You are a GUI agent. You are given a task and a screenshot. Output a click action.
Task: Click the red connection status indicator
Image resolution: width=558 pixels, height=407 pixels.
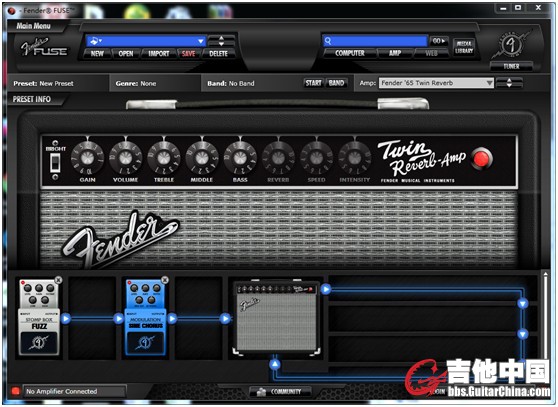coord(15,391)
